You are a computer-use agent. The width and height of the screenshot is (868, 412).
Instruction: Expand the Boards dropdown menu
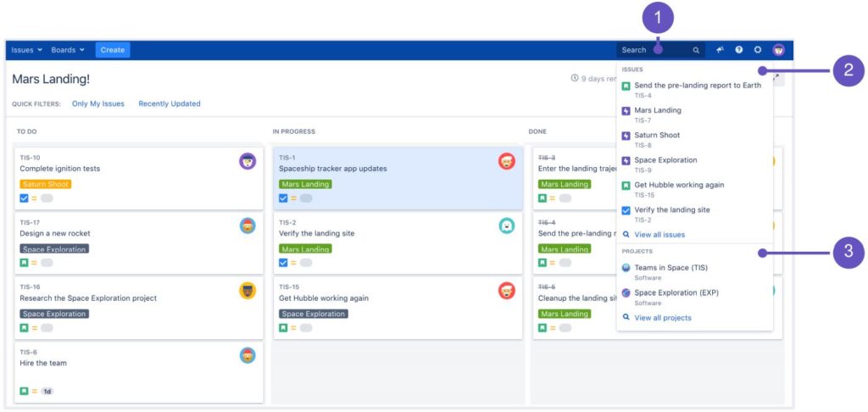68,50
